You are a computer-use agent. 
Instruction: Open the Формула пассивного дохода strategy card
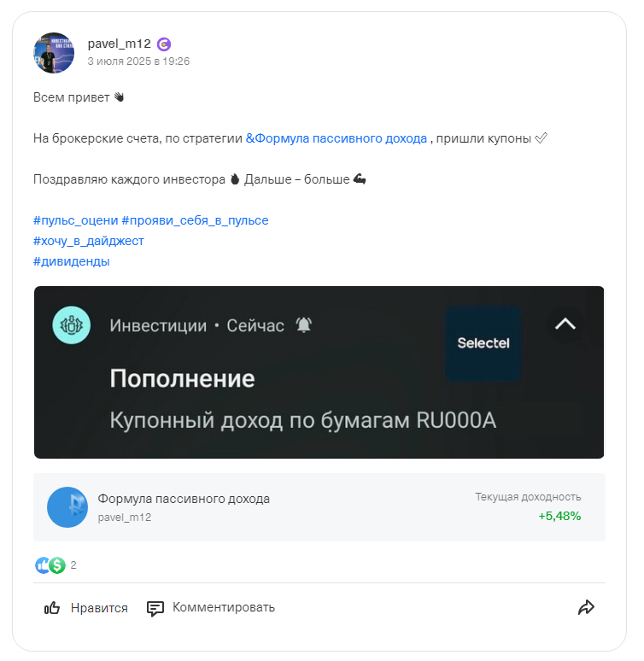click(319, 507)
